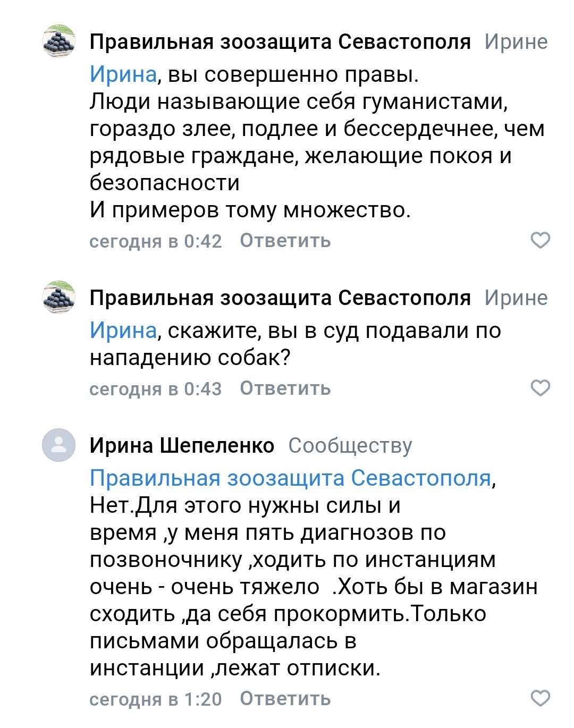Open the Правильная зоозащита Севастополя community link
Screen dimensions: 574x728
coord(290,478)
